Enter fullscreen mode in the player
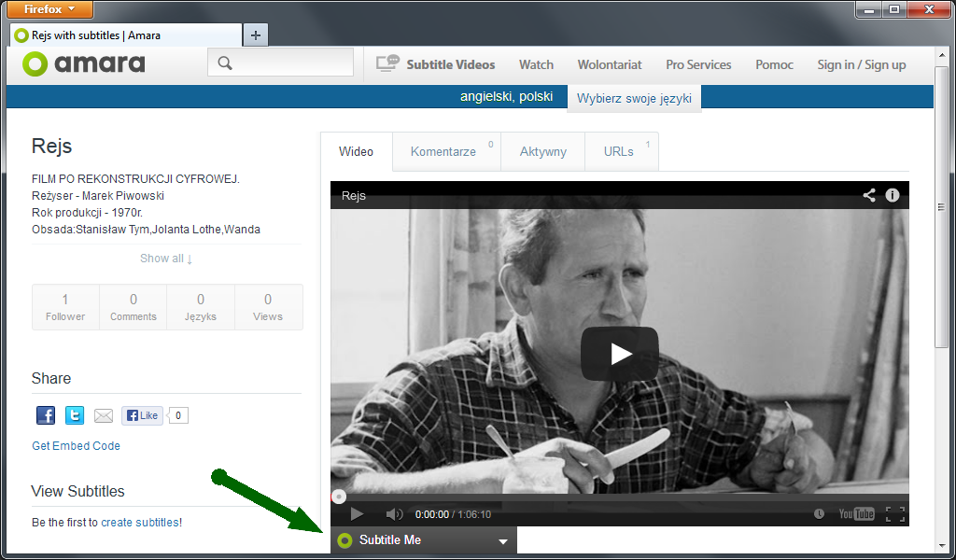This screenshot has width=956, height=560. tap(895, 513)
